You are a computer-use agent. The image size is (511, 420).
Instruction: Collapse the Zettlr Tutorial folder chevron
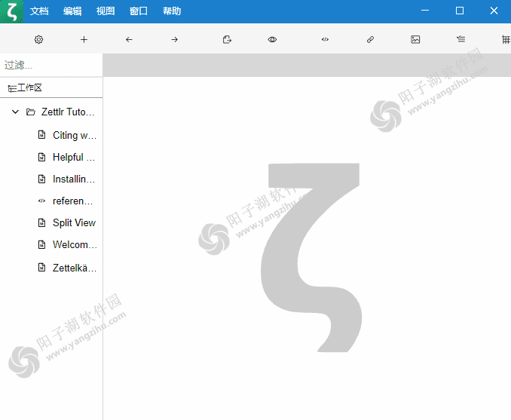[x=15, y=112]
